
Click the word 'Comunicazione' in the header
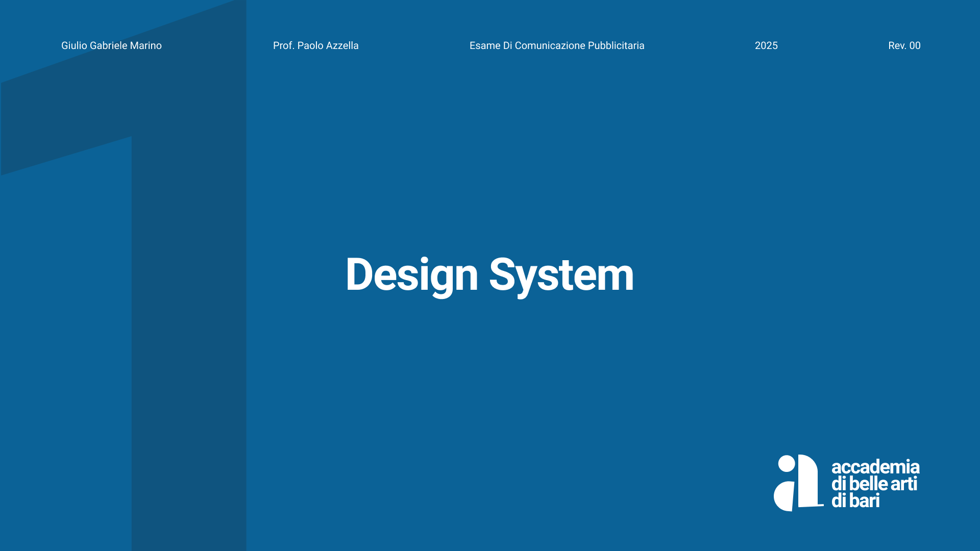550,46
